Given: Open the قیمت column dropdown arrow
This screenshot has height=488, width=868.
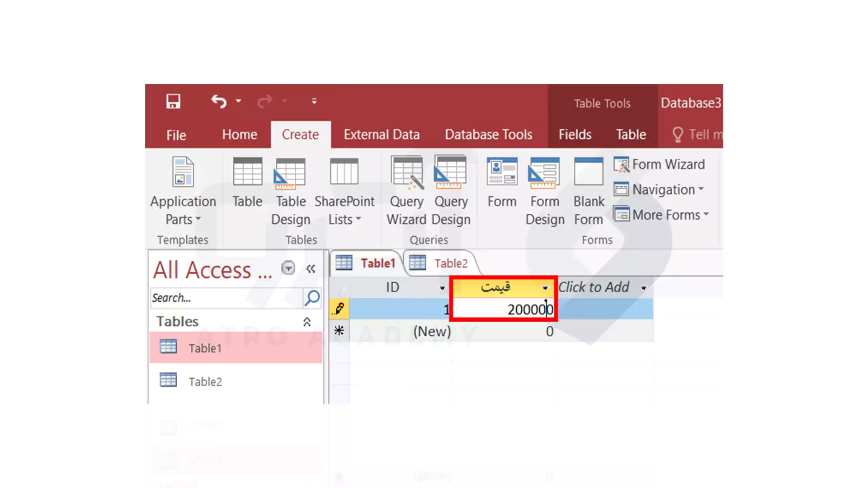Looking at the screenshot, I should [545, 288].
